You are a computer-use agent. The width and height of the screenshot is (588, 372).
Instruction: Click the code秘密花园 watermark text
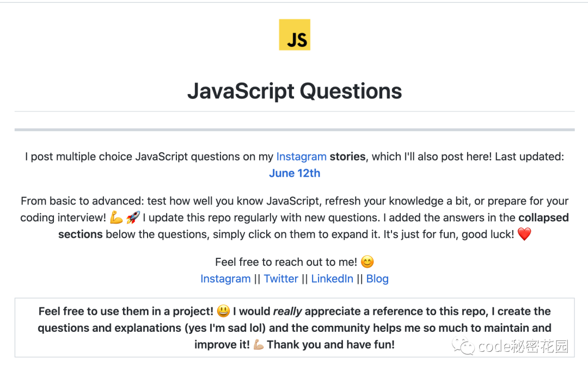[x=523, y=346]
